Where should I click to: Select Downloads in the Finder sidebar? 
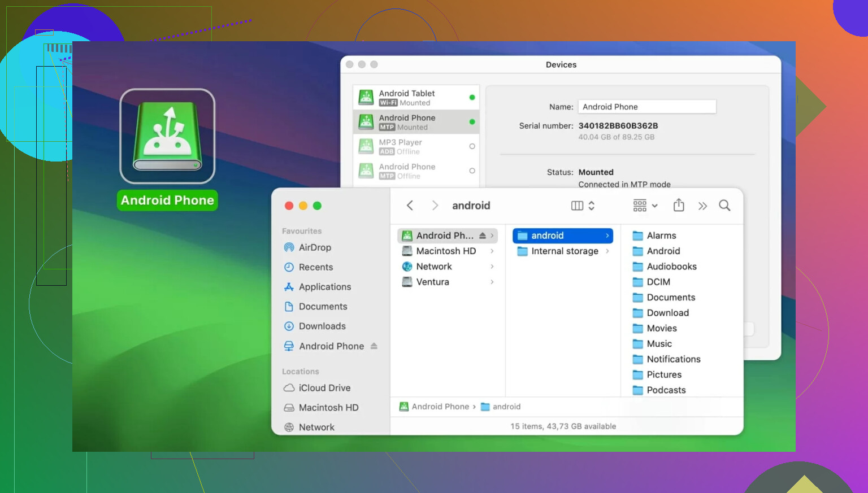pyautogui.click(x=322, y=326)
